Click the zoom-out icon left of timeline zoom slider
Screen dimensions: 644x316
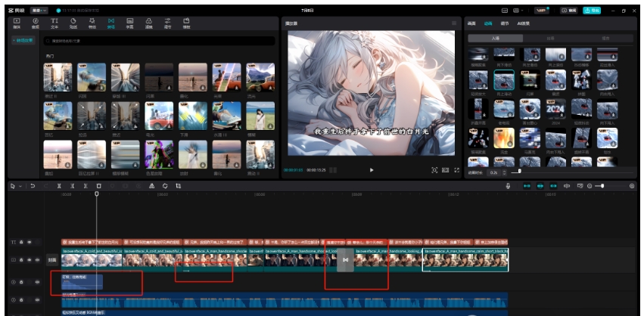pos(590,186)
